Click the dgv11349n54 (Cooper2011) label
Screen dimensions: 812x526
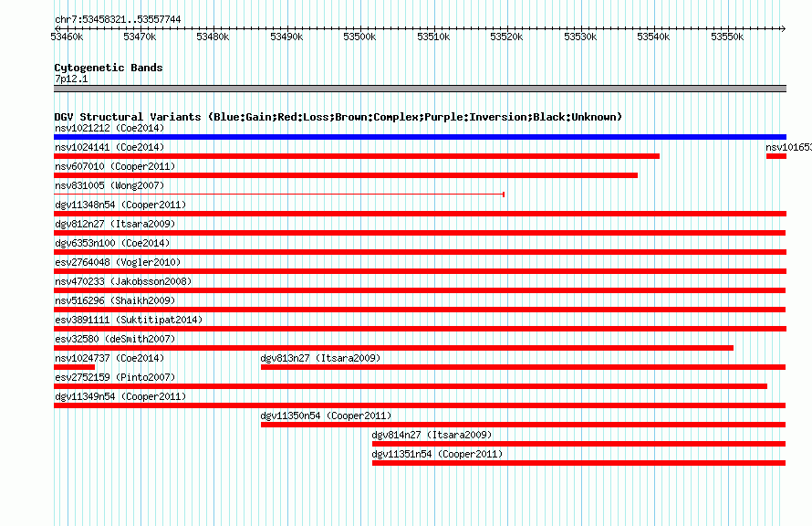[120, 396]
